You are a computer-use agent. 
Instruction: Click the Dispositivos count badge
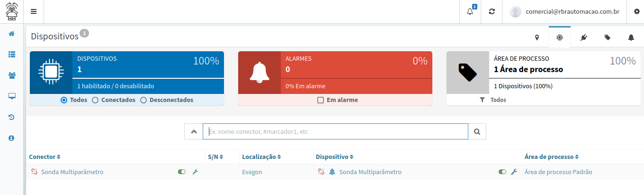click(x=84, y=33)
